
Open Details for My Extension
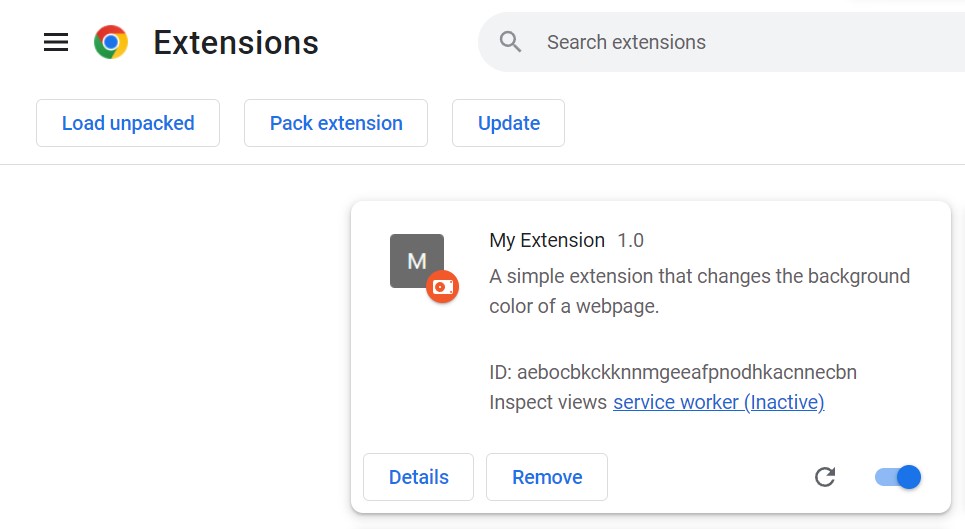click(418, 477)
